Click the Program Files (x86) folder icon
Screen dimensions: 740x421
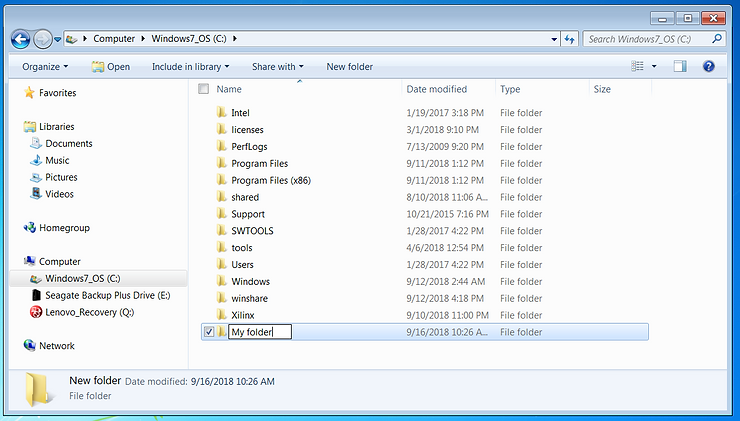click(221, 180)
